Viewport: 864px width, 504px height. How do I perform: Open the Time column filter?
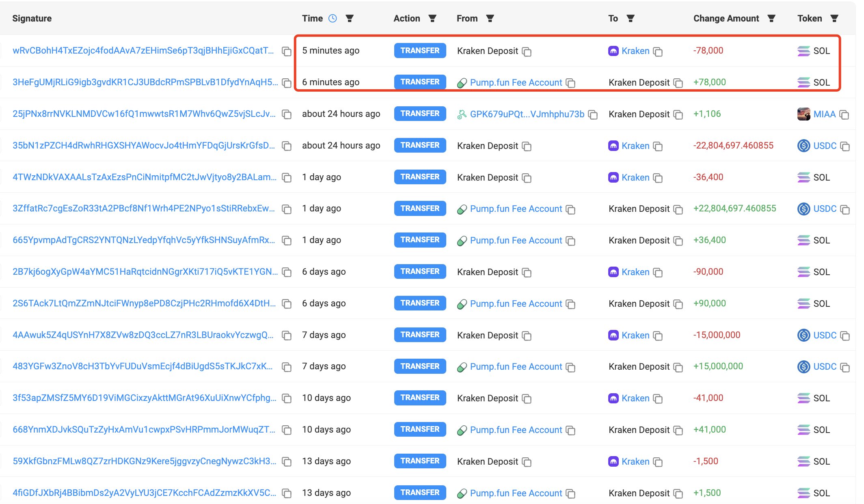[x=349, y=18]
